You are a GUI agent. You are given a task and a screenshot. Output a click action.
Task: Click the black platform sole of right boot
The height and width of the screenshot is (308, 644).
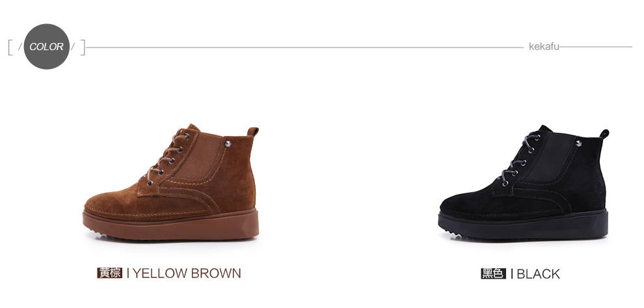[x=523, y=225]
